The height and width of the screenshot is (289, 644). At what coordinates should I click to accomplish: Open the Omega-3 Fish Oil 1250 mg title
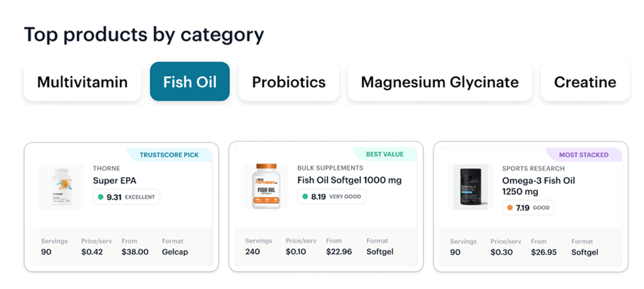pyautogui.click(x=539, y=186)
